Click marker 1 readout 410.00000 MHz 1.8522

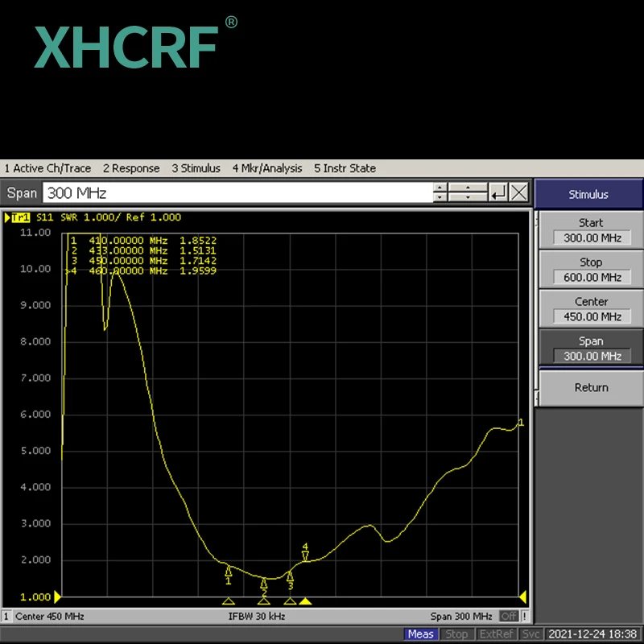click(143, 240)
